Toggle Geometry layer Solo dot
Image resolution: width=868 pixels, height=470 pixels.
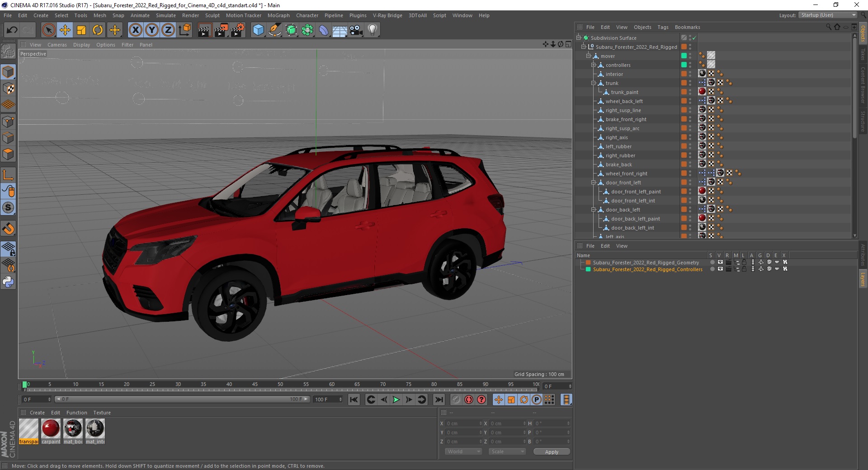point(712,262)
